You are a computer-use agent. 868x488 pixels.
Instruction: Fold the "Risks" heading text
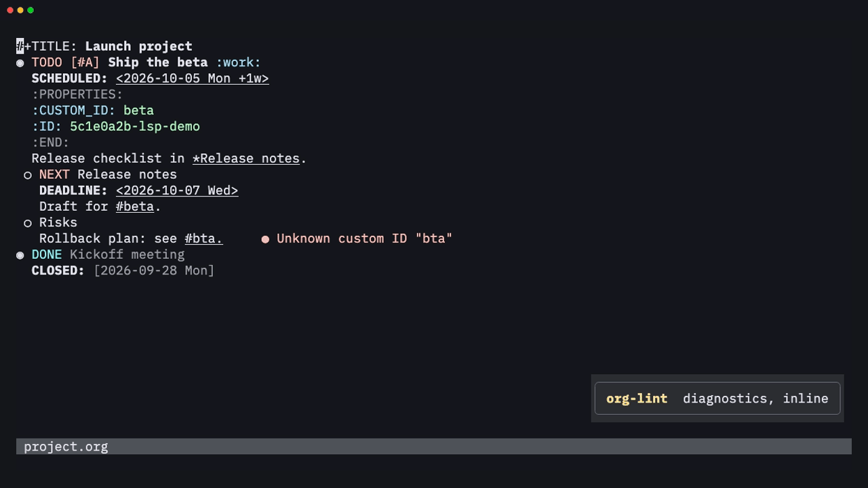(58, 222)
